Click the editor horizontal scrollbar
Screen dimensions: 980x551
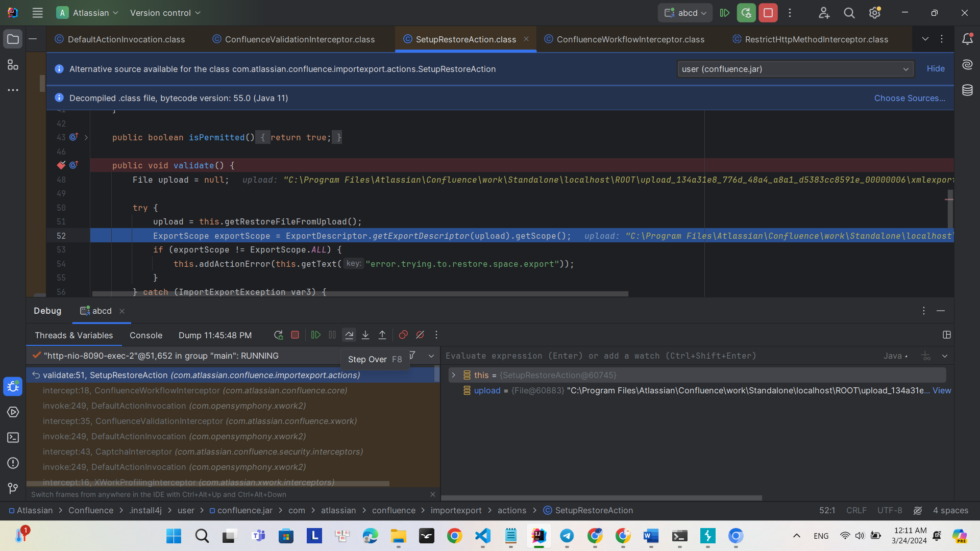coord(360,294)
